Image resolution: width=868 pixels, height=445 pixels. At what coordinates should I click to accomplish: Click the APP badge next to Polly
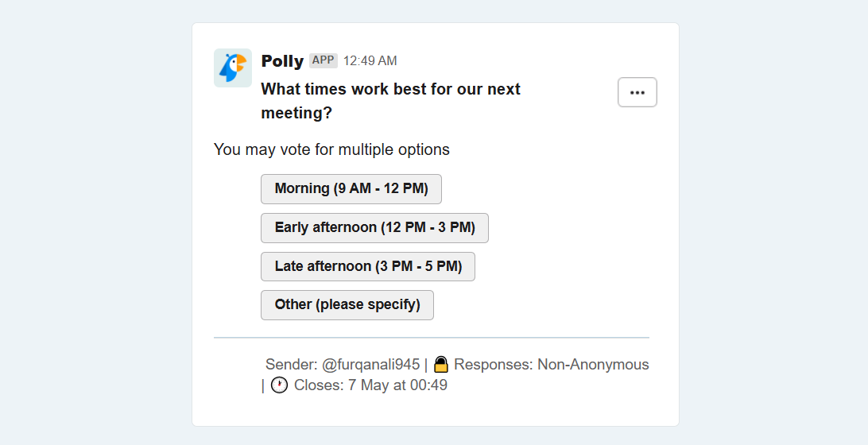(x=324, y=60)
